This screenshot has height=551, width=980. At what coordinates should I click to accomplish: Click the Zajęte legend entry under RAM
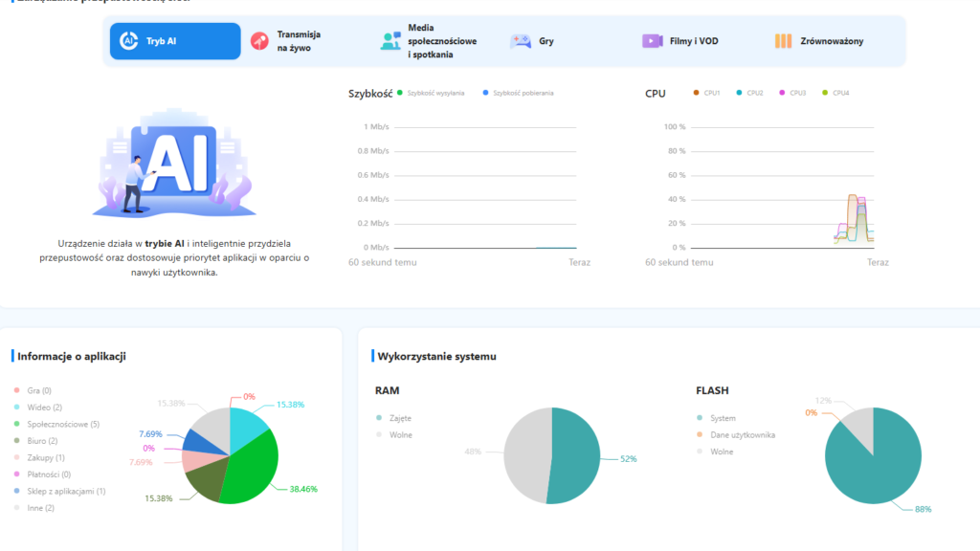(x=396, y=418)
